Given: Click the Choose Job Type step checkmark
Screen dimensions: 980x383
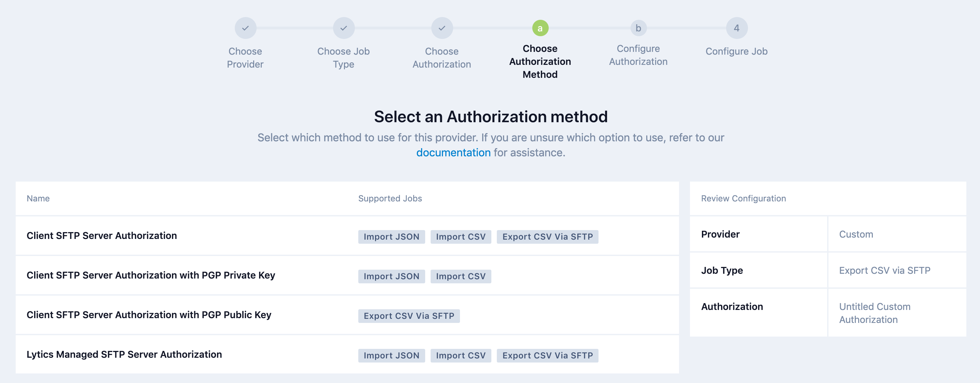Looking at the screenshot, I should (x=344, y=28).
